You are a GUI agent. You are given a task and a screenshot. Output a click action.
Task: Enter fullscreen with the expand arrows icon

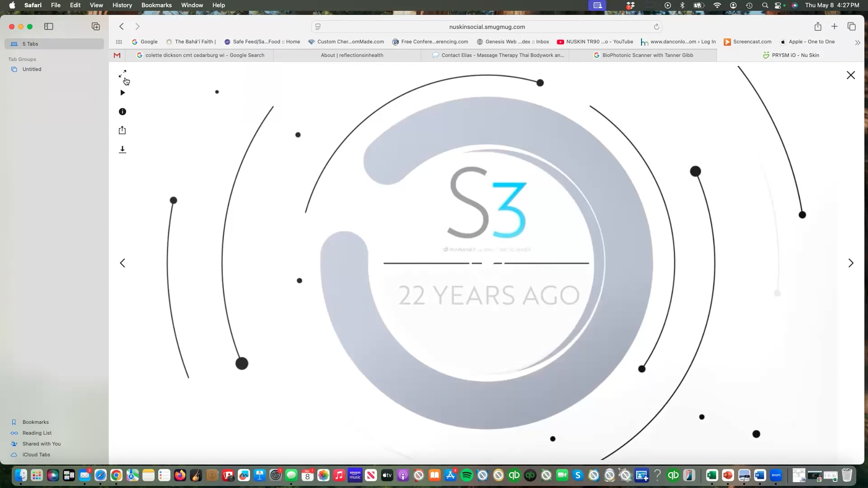[x=123, y=74]
